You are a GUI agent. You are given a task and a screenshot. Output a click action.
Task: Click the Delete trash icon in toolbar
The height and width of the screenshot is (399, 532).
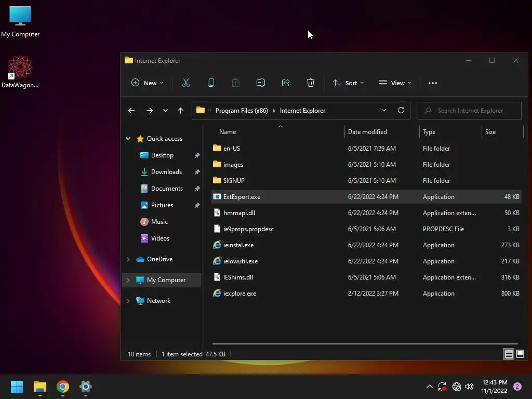coord(311,83)
